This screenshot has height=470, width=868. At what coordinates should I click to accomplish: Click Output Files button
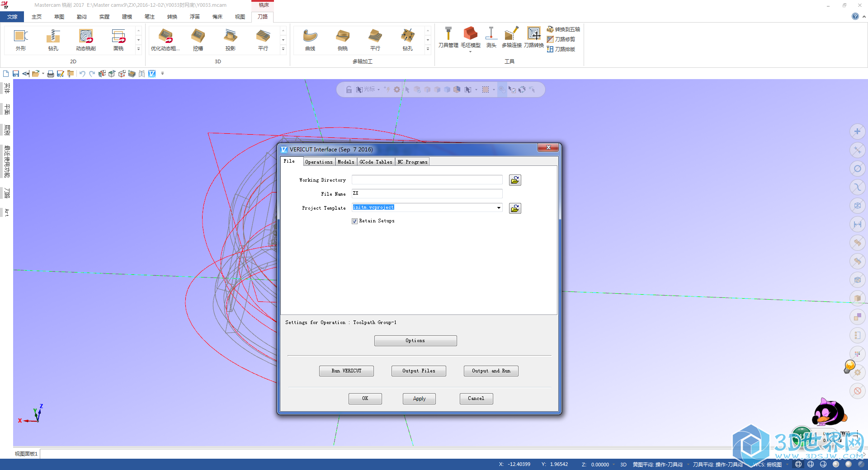419,371
